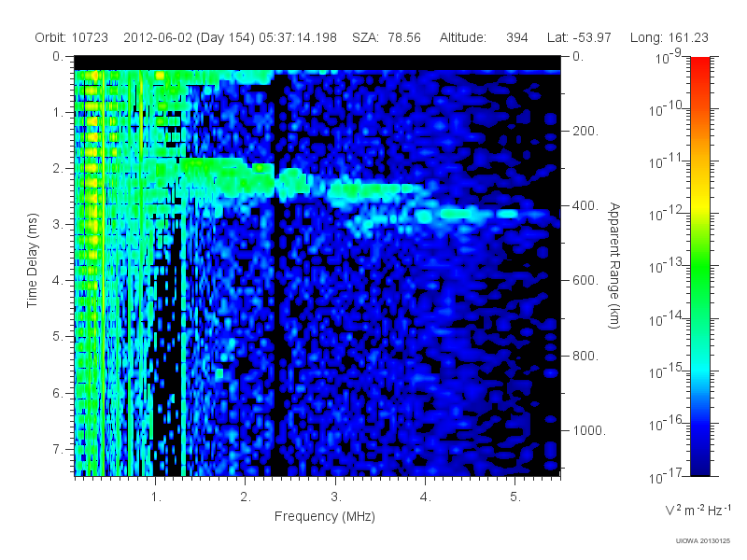Click the colorbar tick label 10^-10
The height and width of the screenshot is (560, 747).
click(668, 110)
